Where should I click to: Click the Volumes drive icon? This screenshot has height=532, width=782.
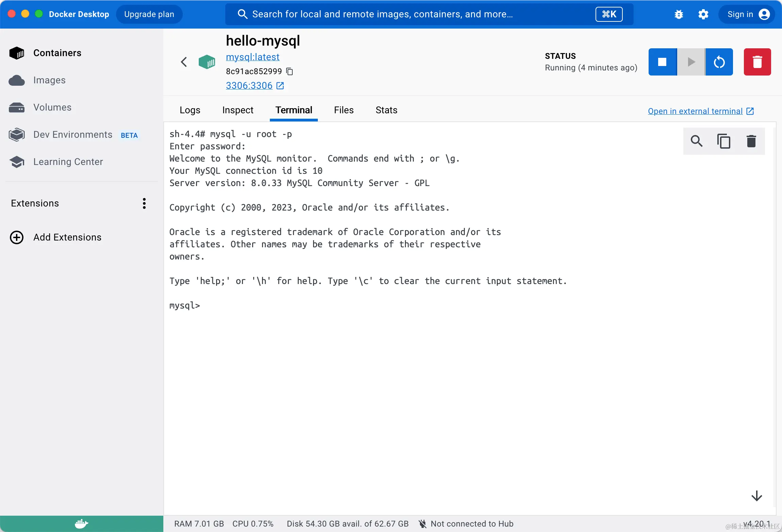(x=17, y=107)
